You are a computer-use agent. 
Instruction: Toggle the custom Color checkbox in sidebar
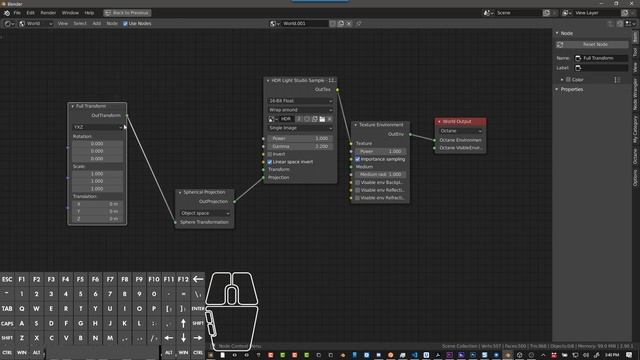pos(568,80)
